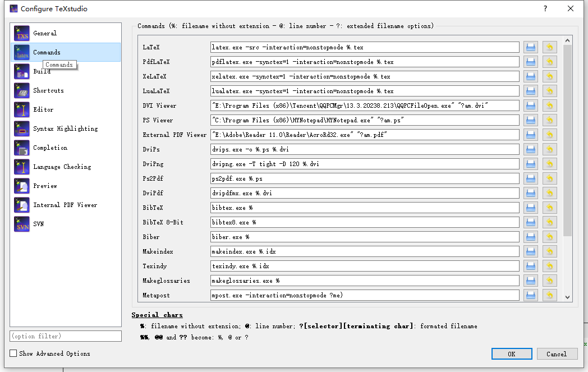Reset DVI Viewer command to default
This screenshot has height=372, width=588.
549,105
